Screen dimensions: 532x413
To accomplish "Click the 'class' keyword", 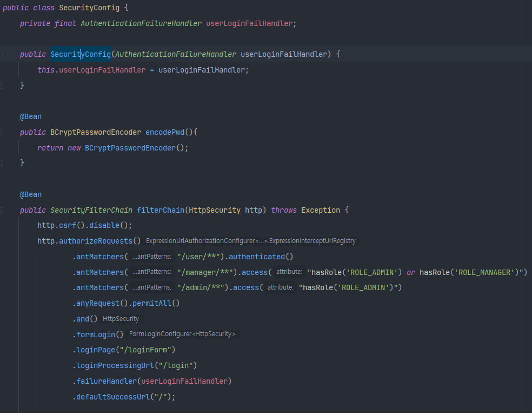I will pos(44,8).
